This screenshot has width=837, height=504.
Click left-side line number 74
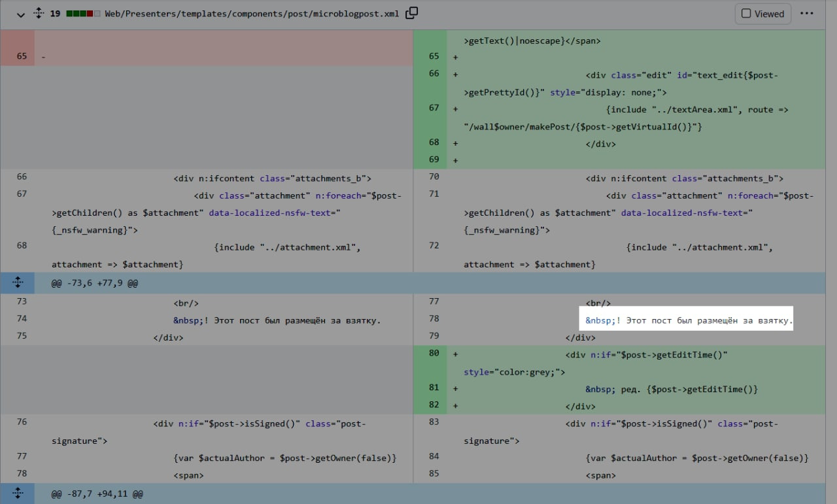click(22, 319)
